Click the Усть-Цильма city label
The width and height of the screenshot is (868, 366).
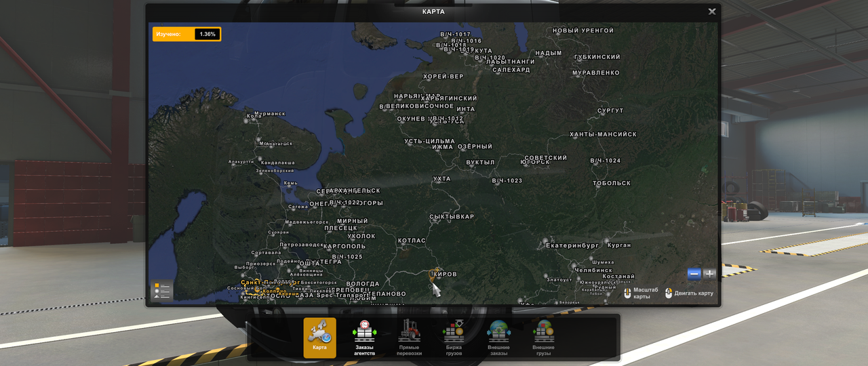point(430,141)
